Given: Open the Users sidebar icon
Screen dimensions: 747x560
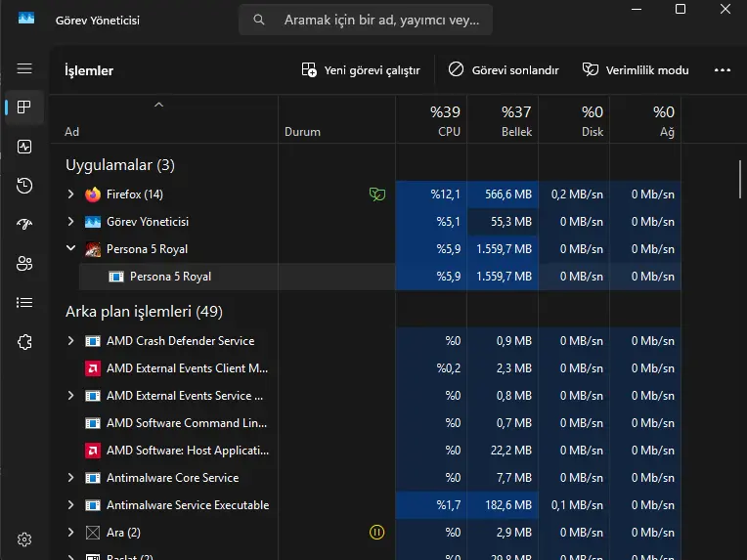Looking at the screenshot, I should tap(24, 263).
